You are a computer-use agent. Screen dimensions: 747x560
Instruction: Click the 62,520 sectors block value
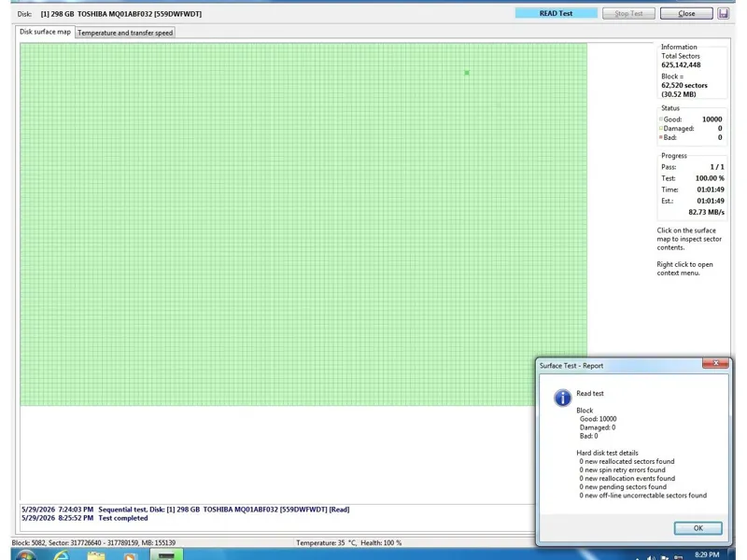click(x=684, y=85)
